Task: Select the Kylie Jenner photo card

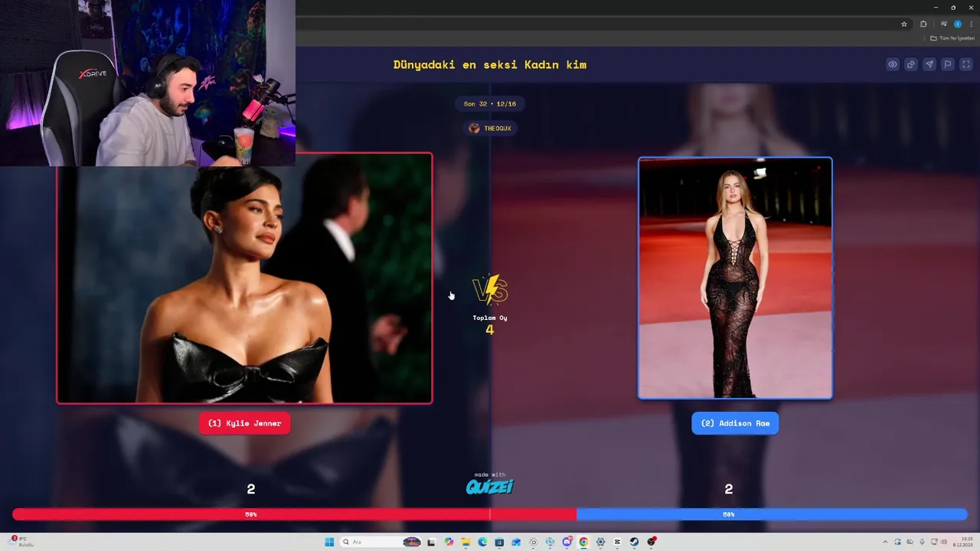Action: [x=244, y=278]
